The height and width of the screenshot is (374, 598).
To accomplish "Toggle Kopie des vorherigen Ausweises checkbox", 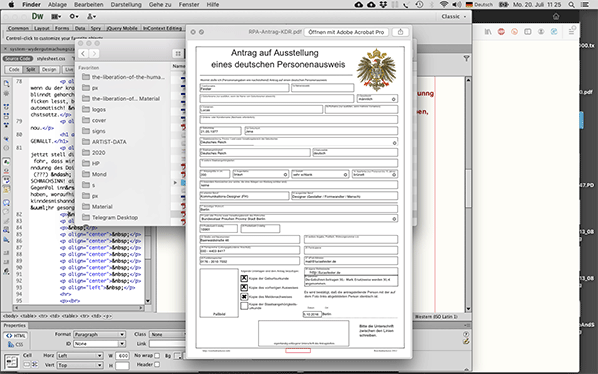I will [244, 287].
